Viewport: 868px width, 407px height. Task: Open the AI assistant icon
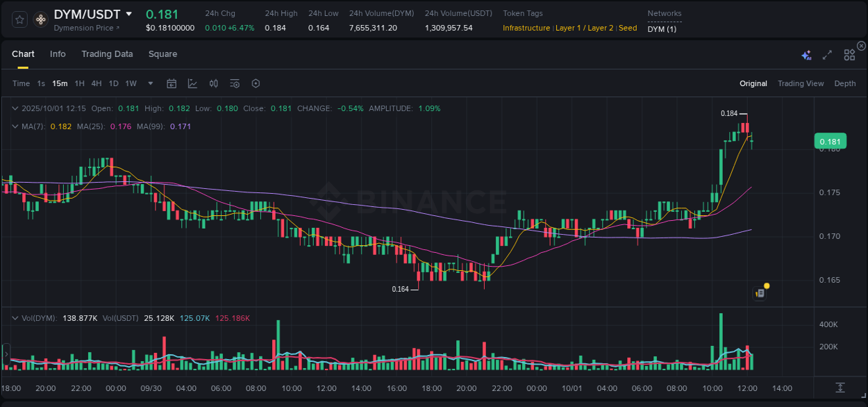[806, 55]
